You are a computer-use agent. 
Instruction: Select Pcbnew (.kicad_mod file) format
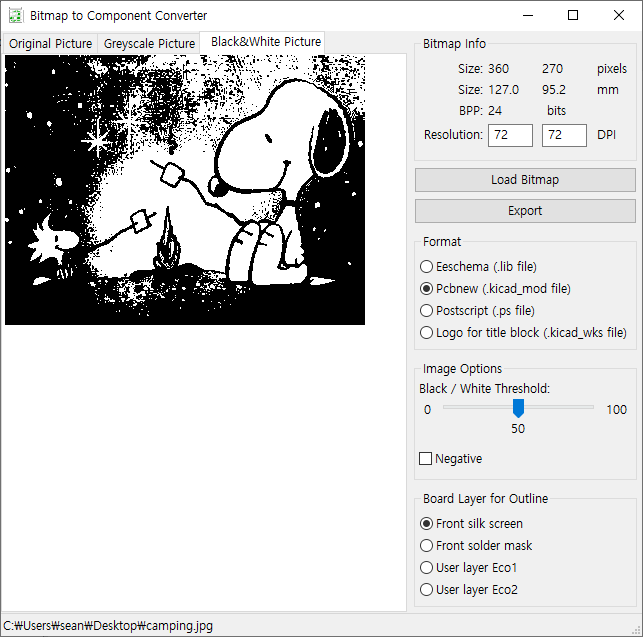(495, 289)
